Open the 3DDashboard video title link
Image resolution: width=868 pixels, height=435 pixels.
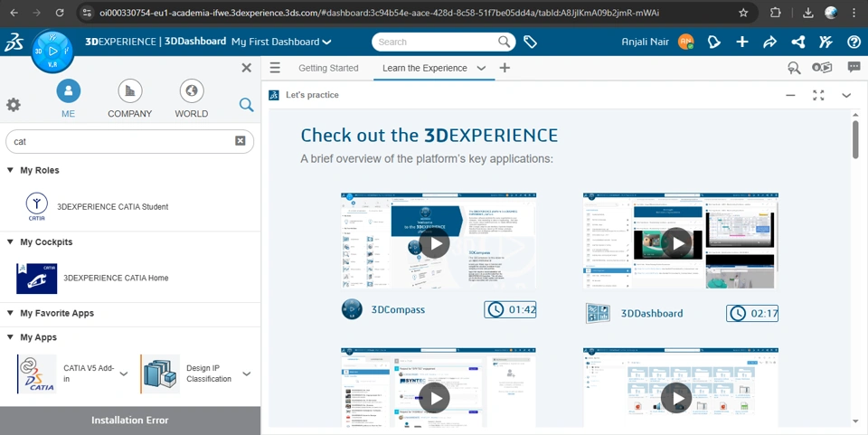pyautogui.click(x=652, y=313)
